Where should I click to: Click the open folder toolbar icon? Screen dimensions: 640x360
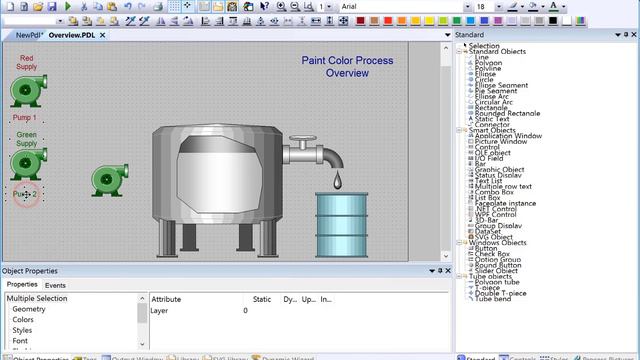coord(38,7)
